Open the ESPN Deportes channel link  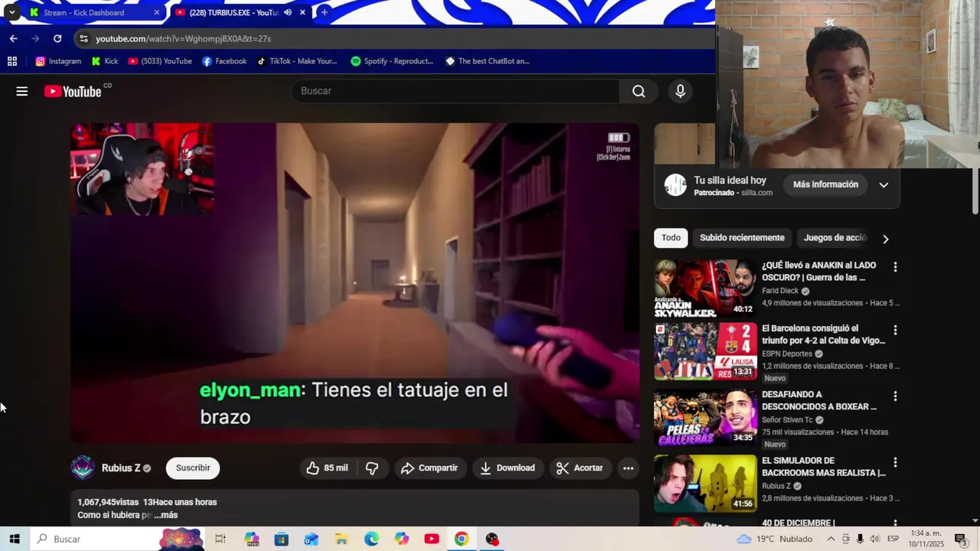coord(787,354)
